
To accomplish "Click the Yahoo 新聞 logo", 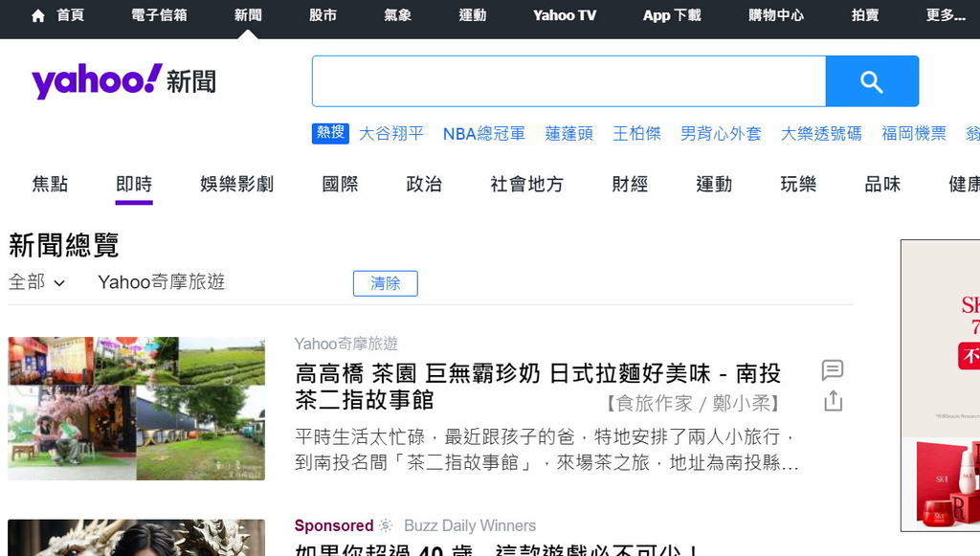I will (x=123, y=81).
